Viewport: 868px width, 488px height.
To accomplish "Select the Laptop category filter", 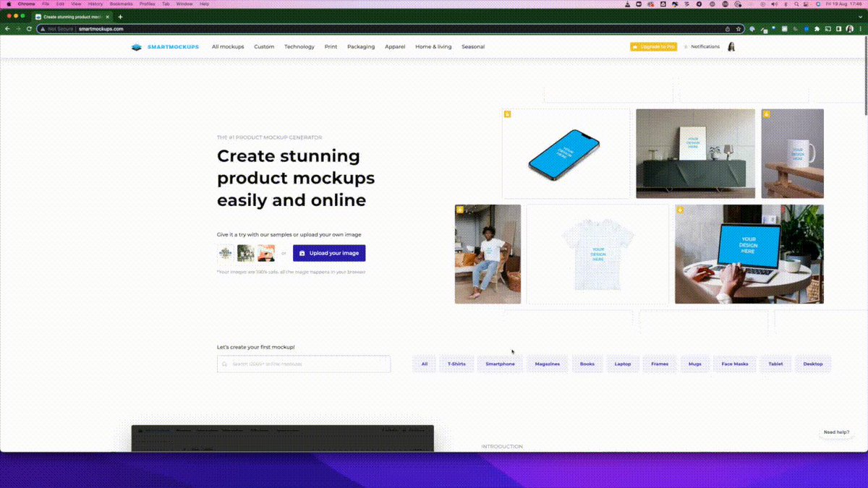I will point(623,364).
